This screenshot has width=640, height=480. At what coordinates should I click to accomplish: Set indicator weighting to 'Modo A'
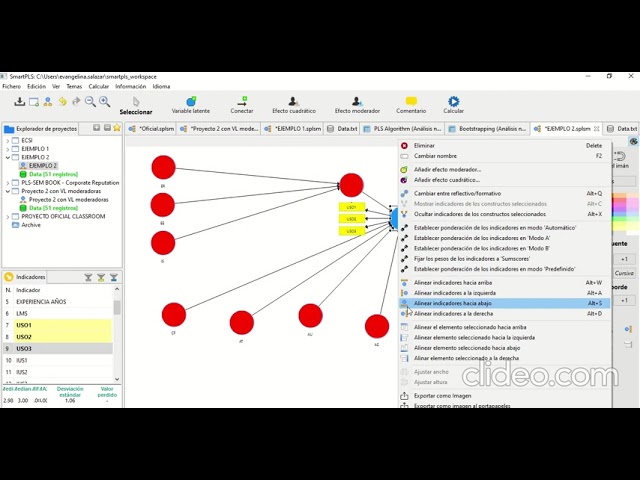click(x=504, y=238)
